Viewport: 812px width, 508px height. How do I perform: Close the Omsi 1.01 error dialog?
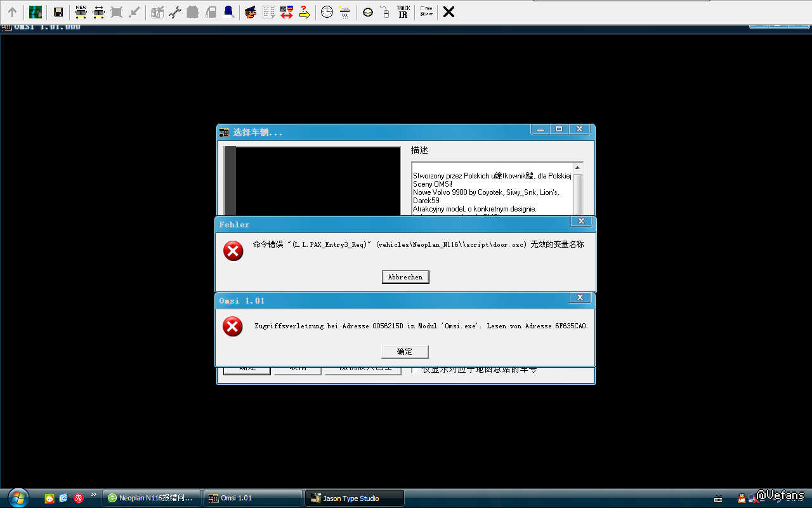[580, 297]
